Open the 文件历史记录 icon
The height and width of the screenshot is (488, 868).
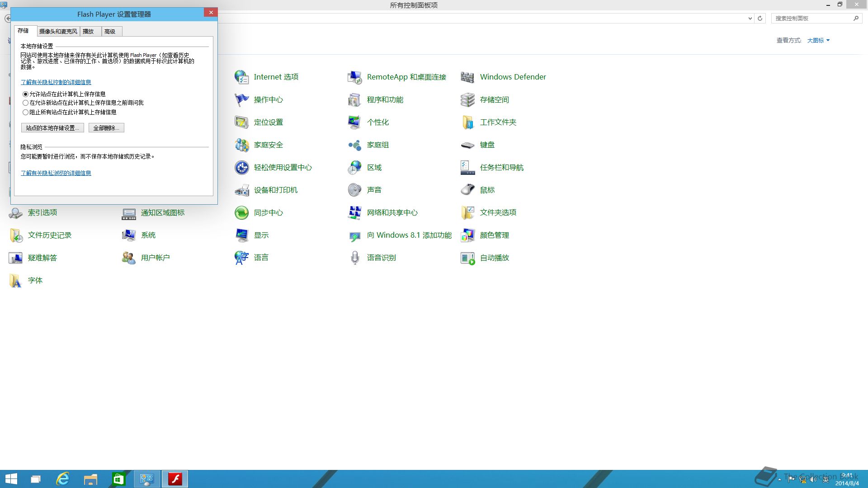16,235
